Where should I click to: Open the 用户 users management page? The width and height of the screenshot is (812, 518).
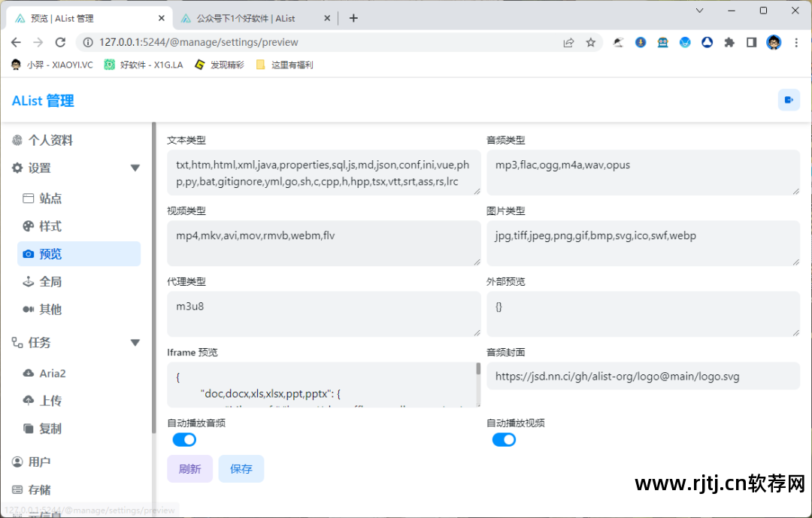(x=41, y=461)
